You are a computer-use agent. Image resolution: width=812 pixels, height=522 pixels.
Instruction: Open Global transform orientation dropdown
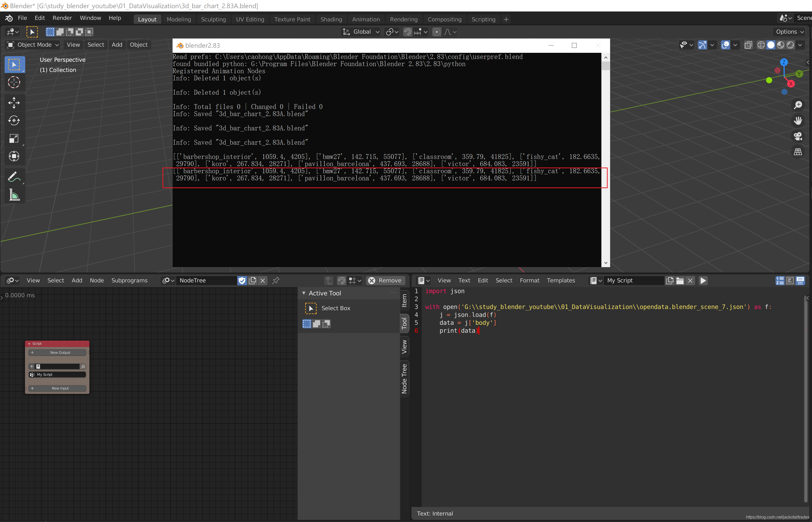pos(361,32)
